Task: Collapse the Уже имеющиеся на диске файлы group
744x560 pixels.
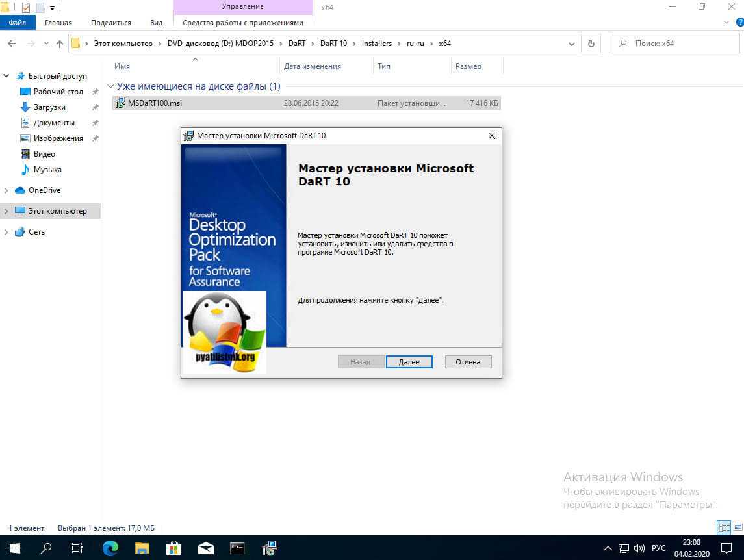Action: tap(110, 86)
